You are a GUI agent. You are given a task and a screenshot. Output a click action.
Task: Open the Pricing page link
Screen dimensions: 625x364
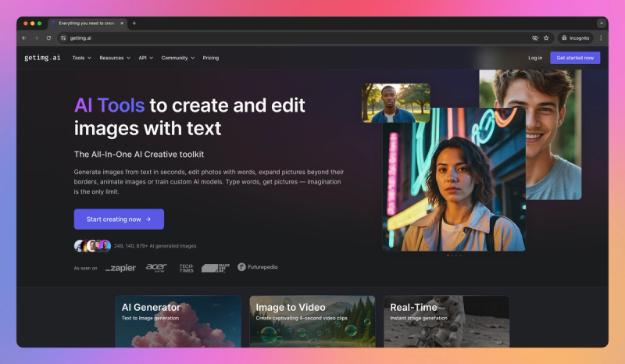pyautogui.click(x=210, y=58)
